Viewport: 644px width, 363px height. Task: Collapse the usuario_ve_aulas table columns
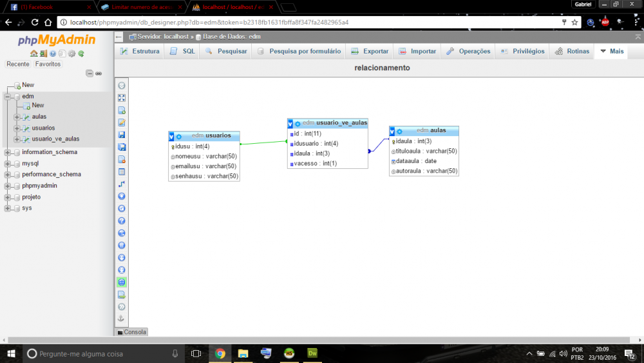click(x=290, y=123)
